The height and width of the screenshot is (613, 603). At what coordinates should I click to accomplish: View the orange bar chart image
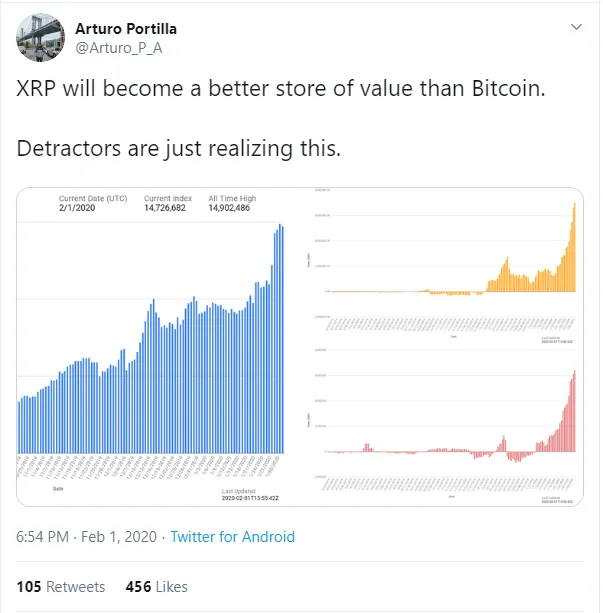click(x=443, y=263)
